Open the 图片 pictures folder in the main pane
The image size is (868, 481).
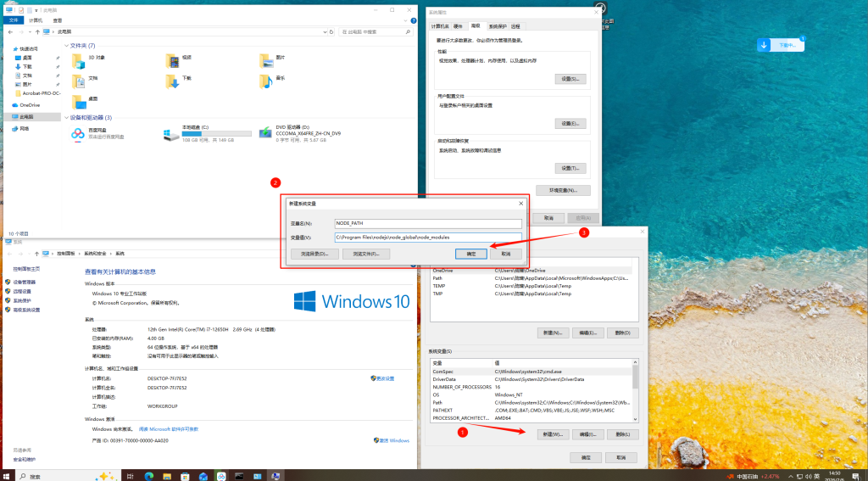266,60
